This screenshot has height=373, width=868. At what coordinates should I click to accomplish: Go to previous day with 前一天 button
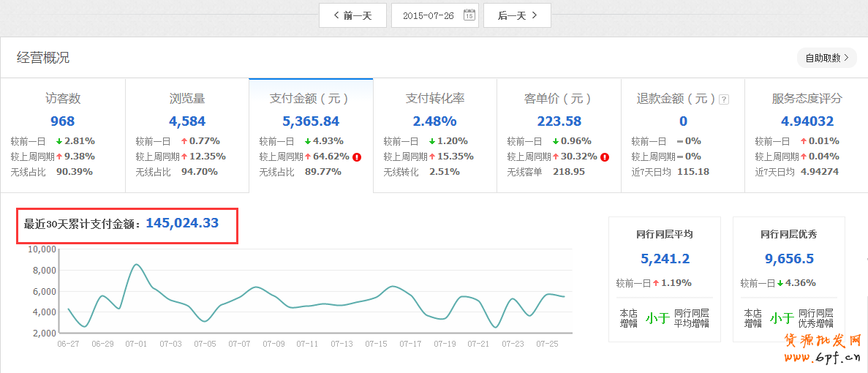point(352,15)
